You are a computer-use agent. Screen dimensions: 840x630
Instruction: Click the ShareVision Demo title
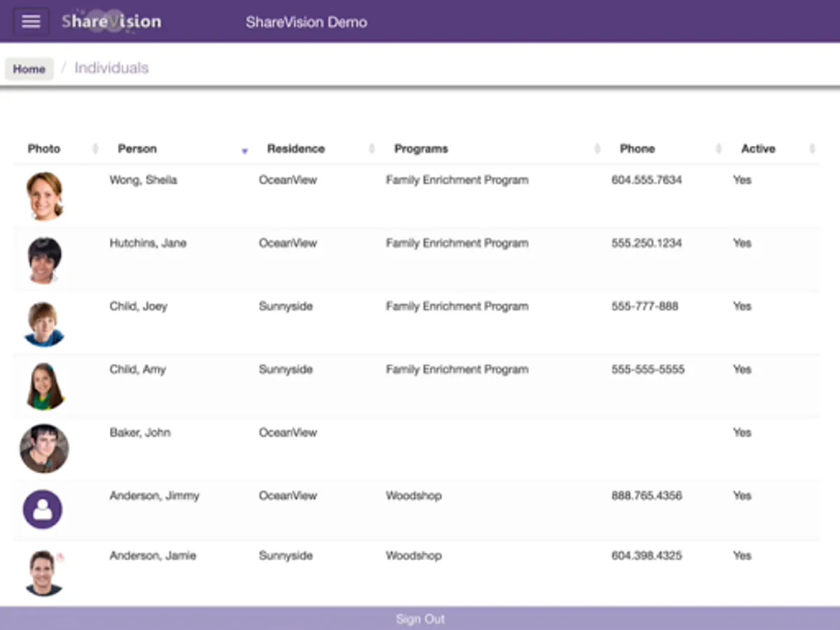[306, 22]
